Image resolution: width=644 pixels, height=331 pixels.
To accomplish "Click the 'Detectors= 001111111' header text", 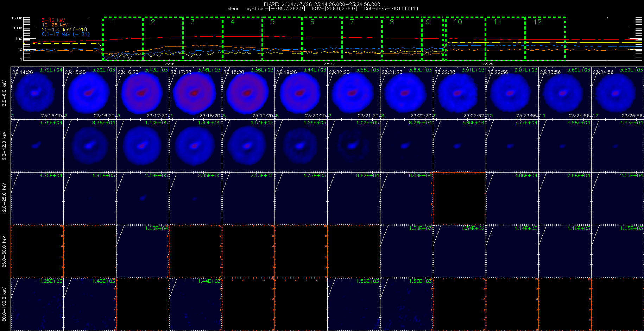I will point(391,9).
